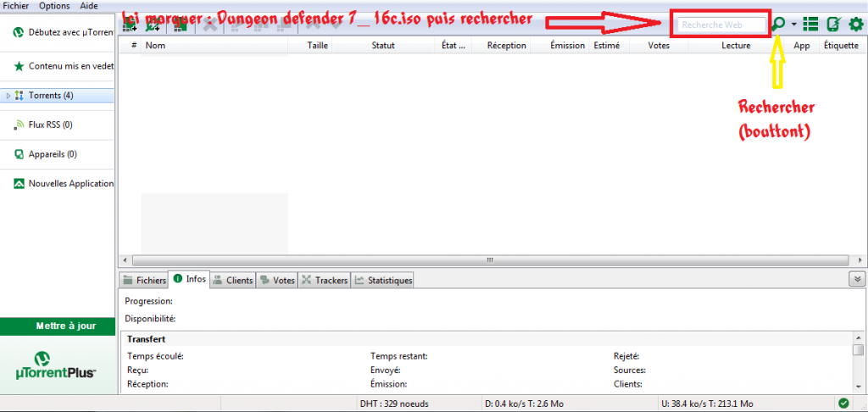Screen dimensions: 868x412
Task: Sort by the Votes column header
Action: tap(658, 46)
